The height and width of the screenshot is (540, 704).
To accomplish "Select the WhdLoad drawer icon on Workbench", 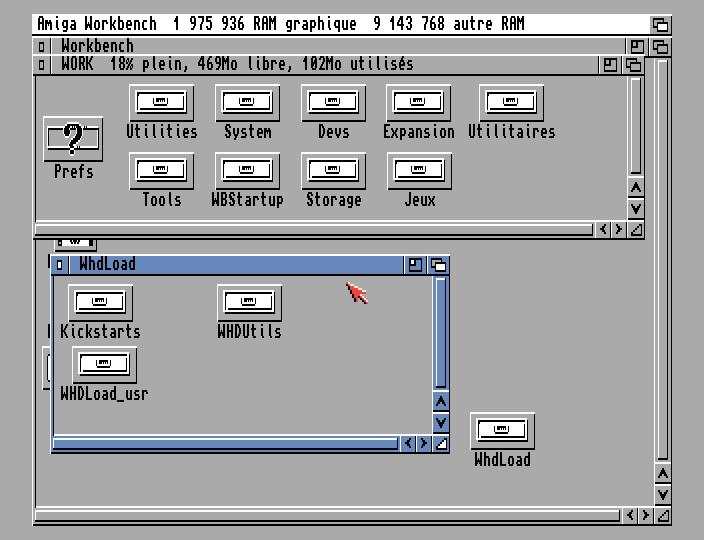I will [502, 431].
